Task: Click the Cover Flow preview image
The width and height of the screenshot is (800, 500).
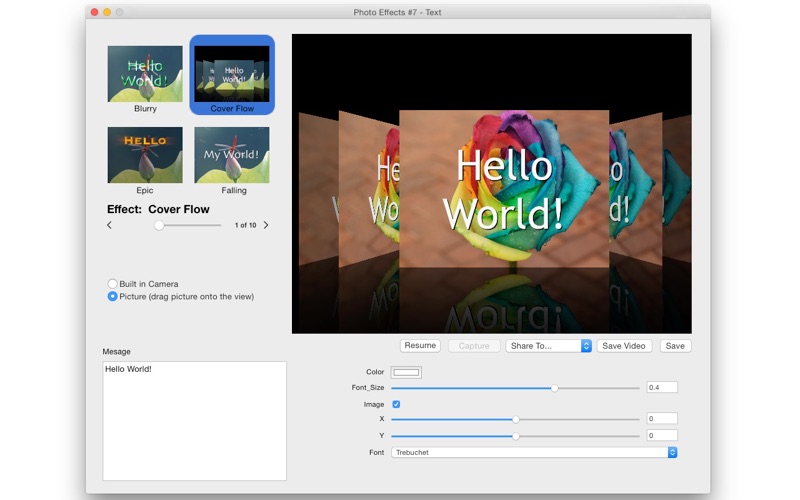Action: (492, 184)
